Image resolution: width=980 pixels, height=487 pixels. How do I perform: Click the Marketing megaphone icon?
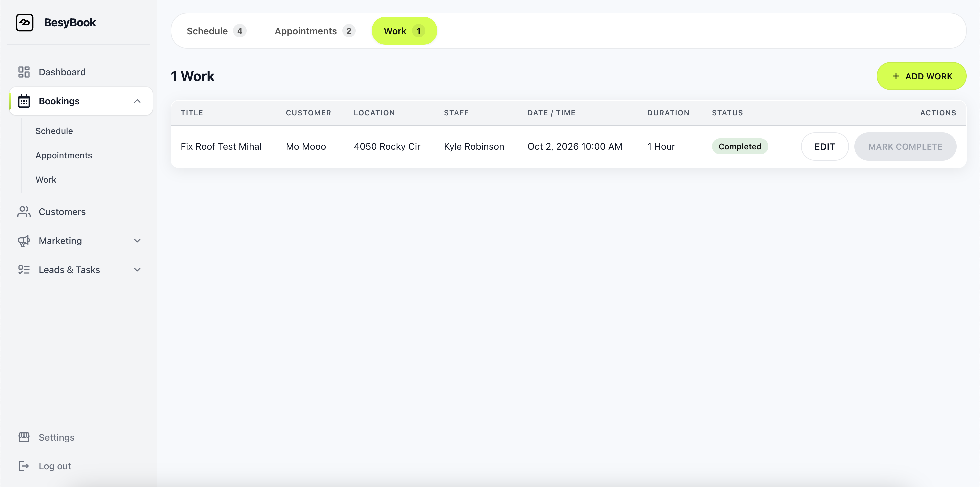[24, 241]
